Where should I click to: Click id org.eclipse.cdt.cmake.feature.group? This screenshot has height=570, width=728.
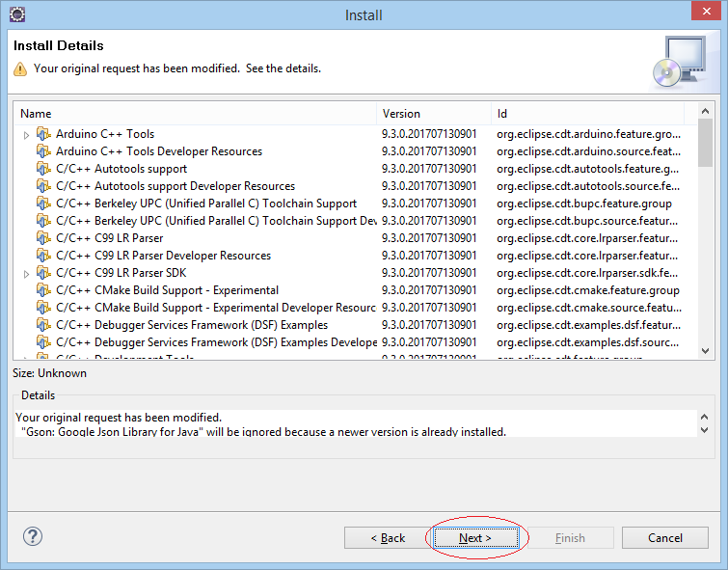tap(588, 290)
